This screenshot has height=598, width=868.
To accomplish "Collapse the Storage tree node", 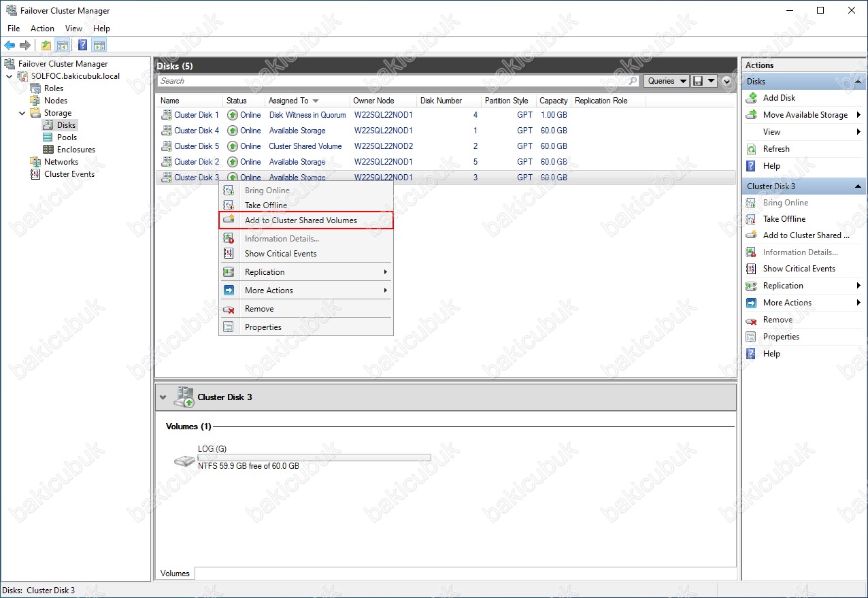I will [22, 113].
